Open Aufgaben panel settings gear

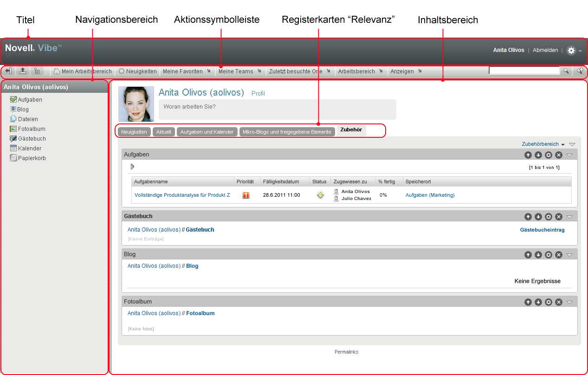[x=549, y=155]
